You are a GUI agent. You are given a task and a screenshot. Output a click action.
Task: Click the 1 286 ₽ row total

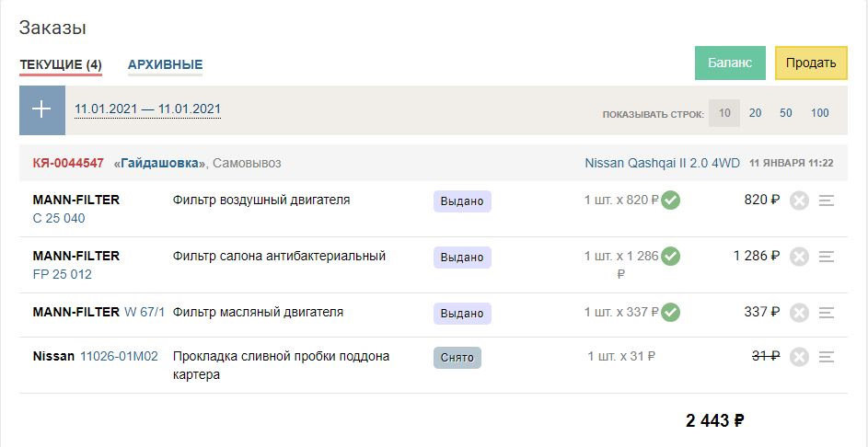click(x=757, y=256)
